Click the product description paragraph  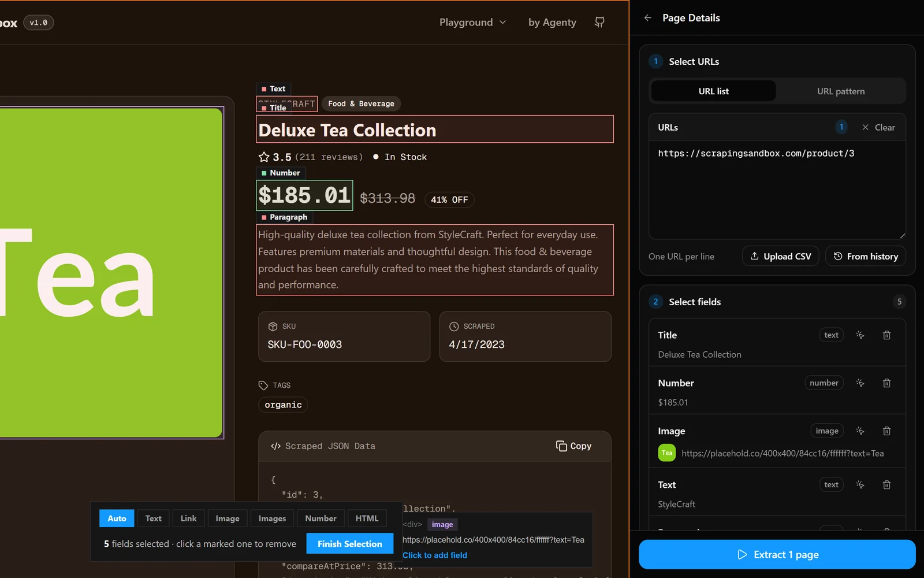point(435,260)
